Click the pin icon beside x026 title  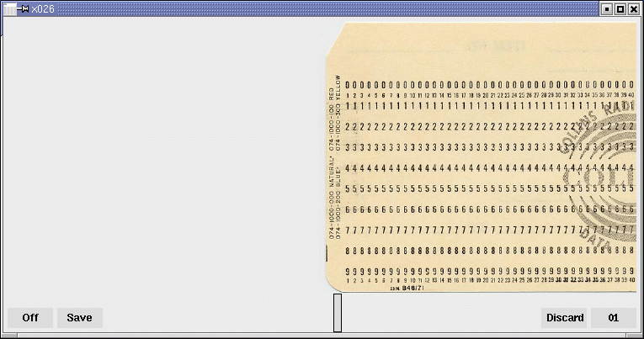24,8
